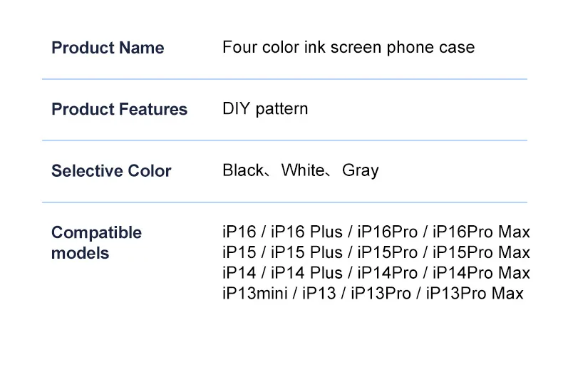The height and width of the screenshot is (392, 563).
Task: Select the DIY pattern text
Action: [265, 109]
